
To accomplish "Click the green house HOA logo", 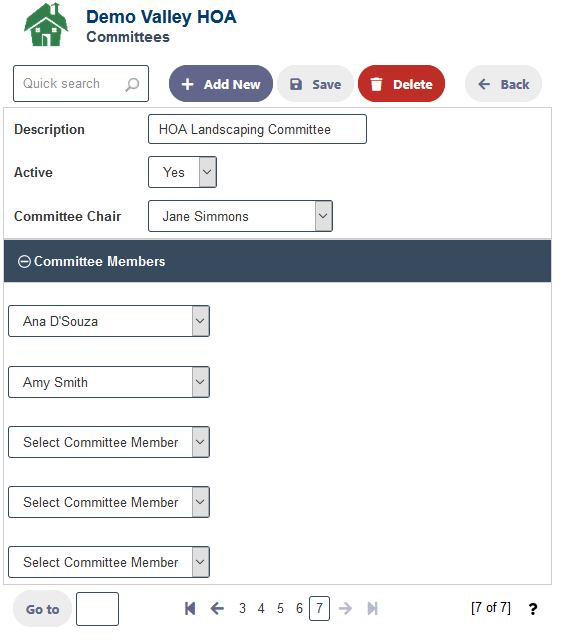I will [46, 24].
